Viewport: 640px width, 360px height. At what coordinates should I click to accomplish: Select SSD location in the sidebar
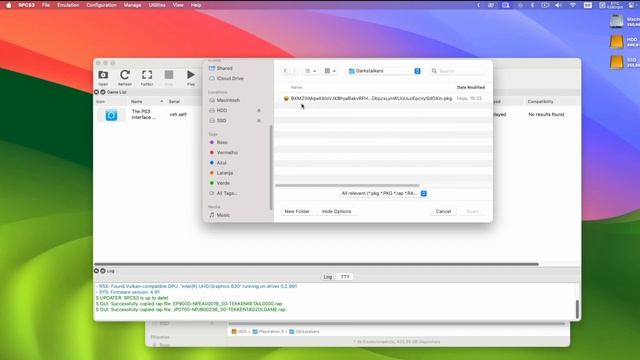(x=221, y=120)
